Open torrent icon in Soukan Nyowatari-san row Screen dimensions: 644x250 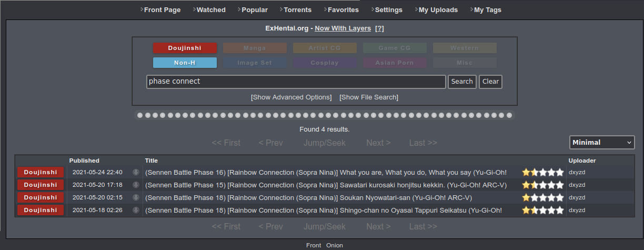click(x=136, y=197)
